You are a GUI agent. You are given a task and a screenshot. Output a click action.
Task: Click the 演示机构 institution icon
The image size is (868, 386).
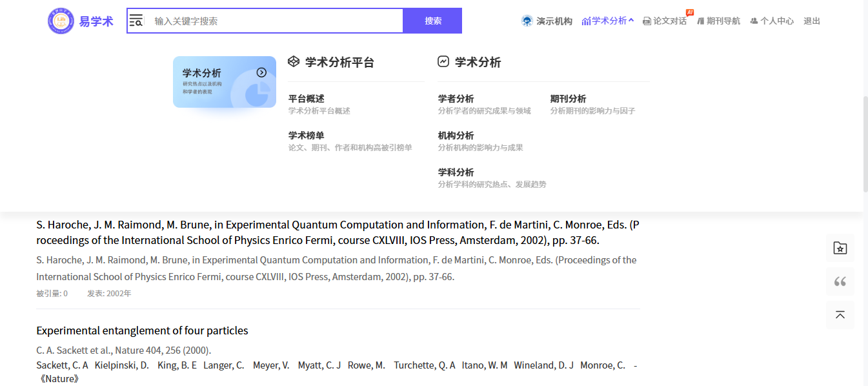[x=527, y=21]
